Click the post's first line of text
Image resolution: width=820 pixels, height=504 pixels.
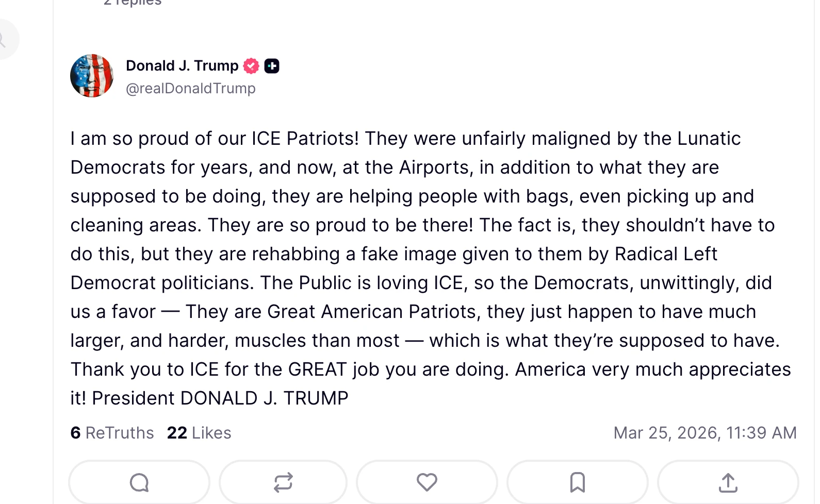coord(405,139)
